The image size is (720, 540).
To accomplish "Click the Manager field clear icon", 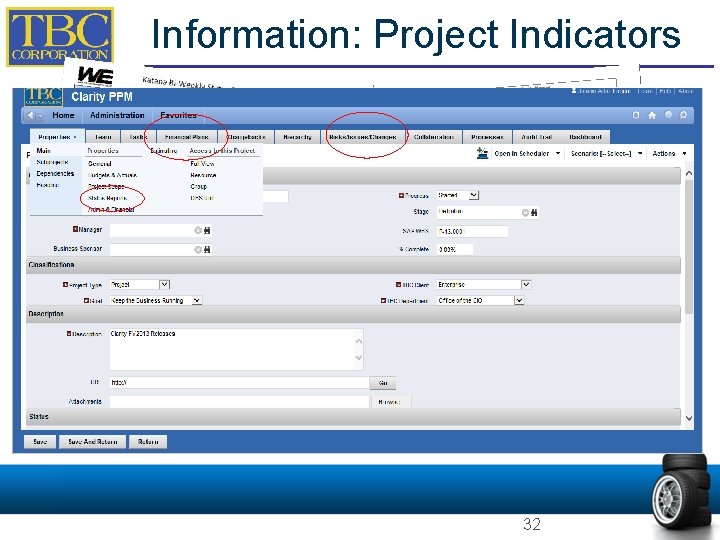I will tap(198, 231).
